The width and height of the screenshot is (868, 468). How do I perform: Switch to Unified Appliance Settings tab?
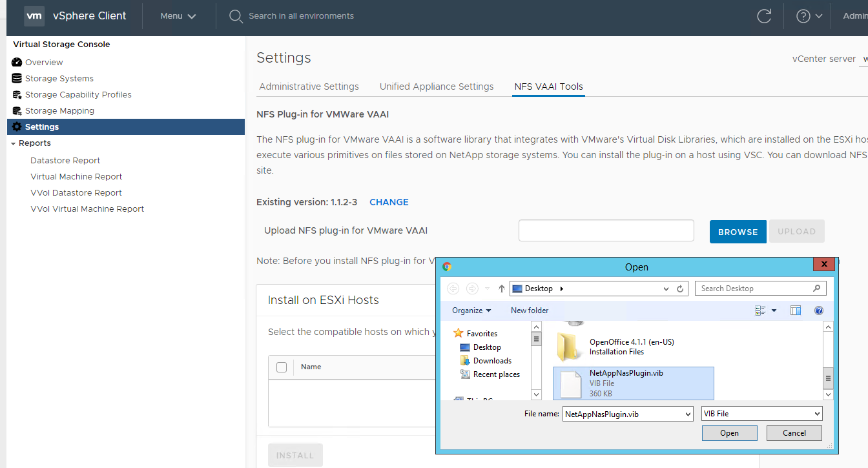437,86
